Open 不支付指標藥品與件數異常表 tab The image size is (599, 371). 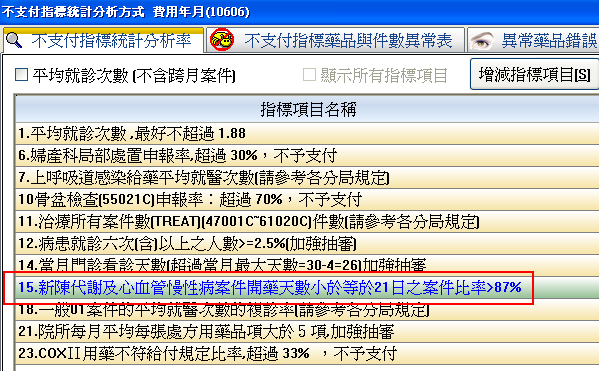pos(335,40)
